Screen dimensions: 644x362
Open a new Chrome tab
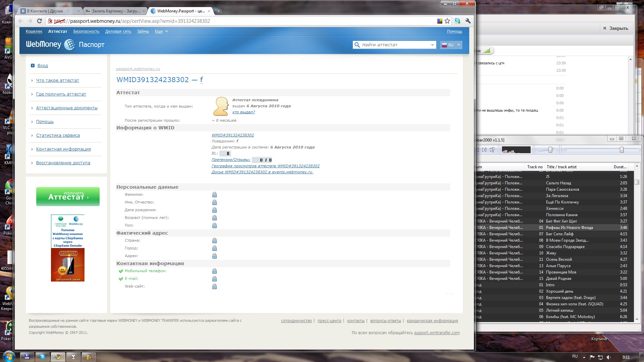(218, 11)
